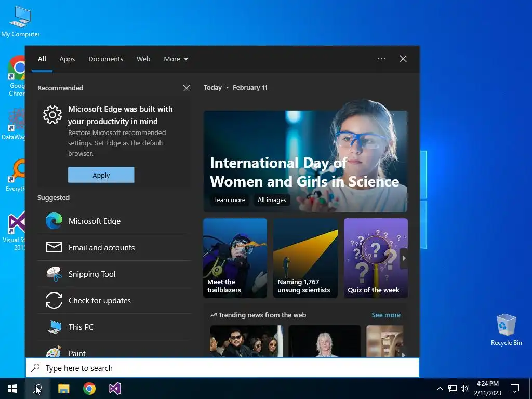Expand the More filter dropdown
Viewport: 532px width, 399px height.
pos(176,59)
